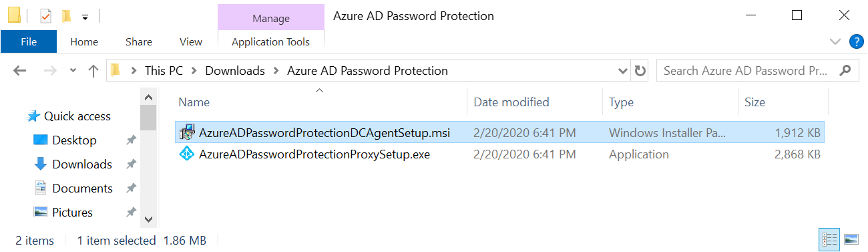
Task: Sort files by Date modified column
Action: pos(511,102)
